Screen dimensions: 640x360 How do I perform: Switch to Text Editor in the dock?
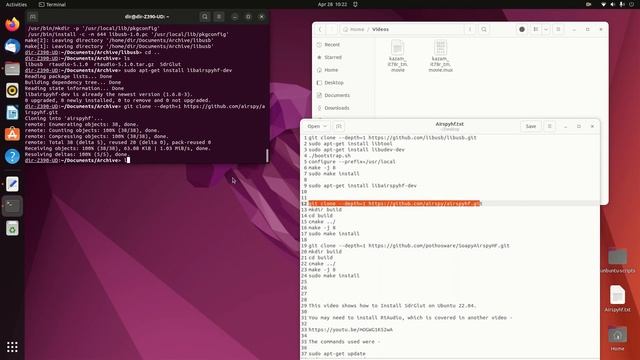(x=12, y=184)
